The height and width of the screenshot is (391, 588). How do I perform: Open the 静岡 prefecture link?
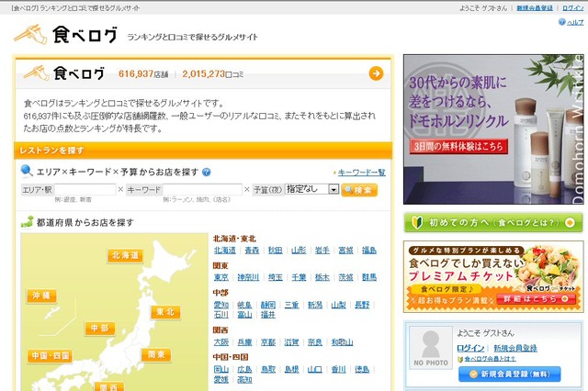click(x=268, y=305)
